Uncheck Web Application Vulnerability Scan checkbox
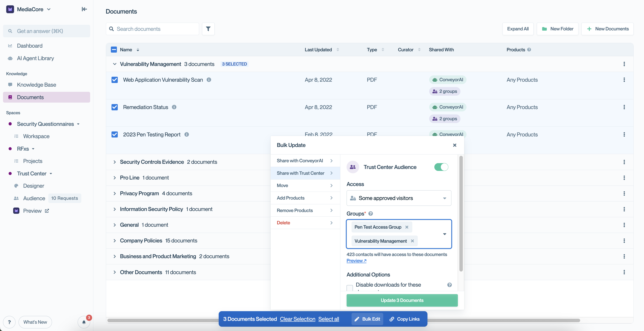This screenshot has width=644, height=331. pos(115,80)
